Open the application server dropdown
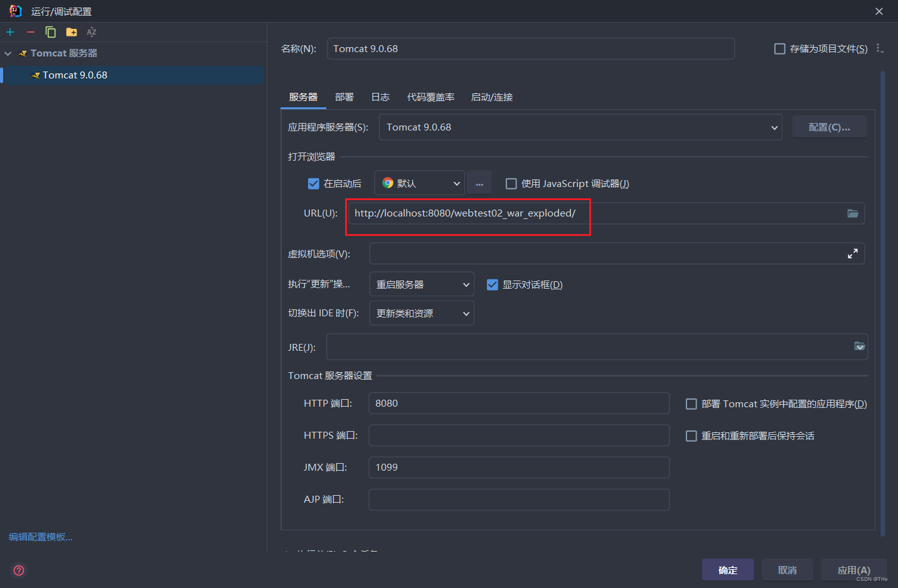 tap(580, 127)
